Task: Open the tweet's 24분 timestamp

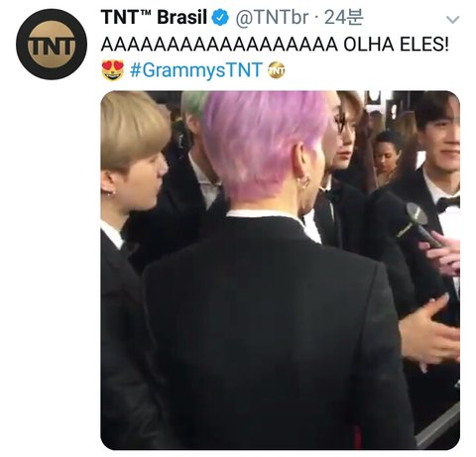Action: point(343,17)
